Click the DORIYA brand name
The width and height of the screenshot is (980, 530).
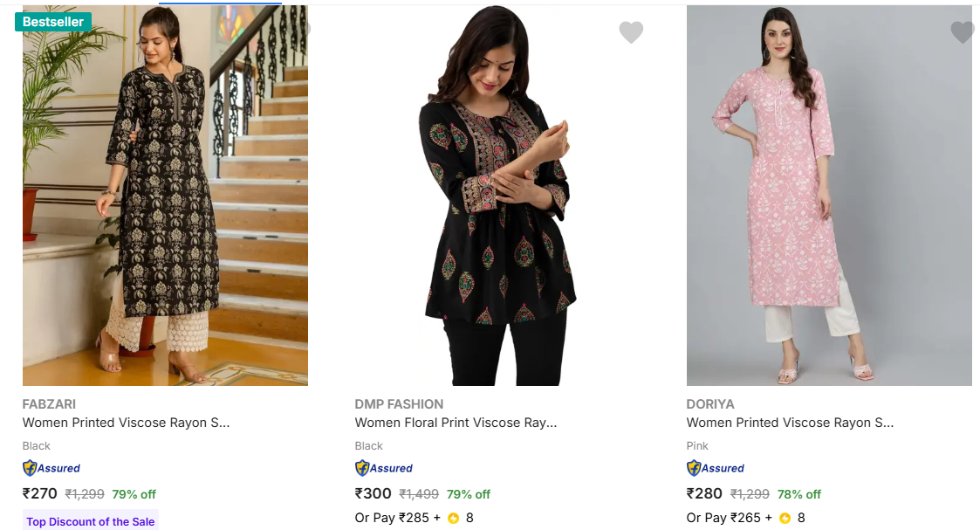(710, 404)
